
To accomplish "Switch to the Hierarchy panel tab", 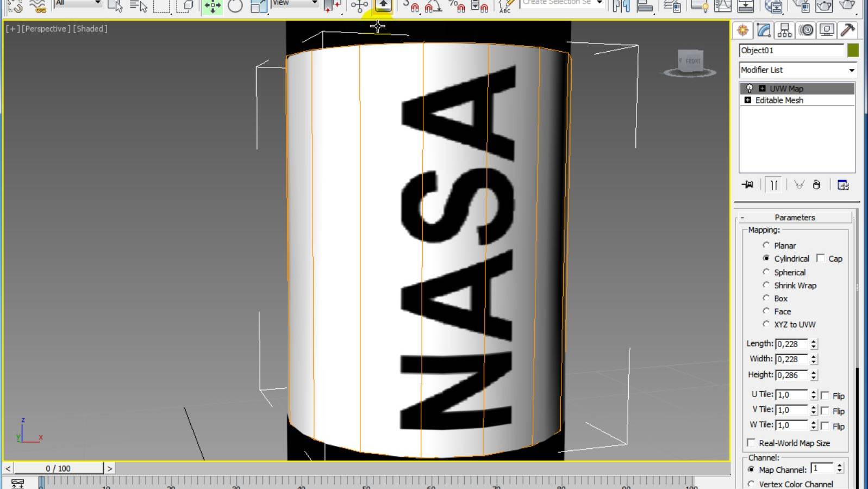I will click(785, 30).
